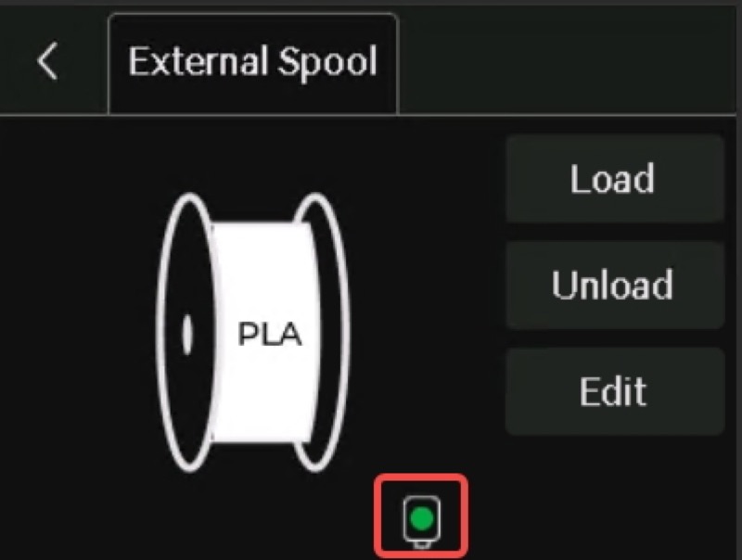
Task: Click the 'Load' text label
Action: [612, 178]
